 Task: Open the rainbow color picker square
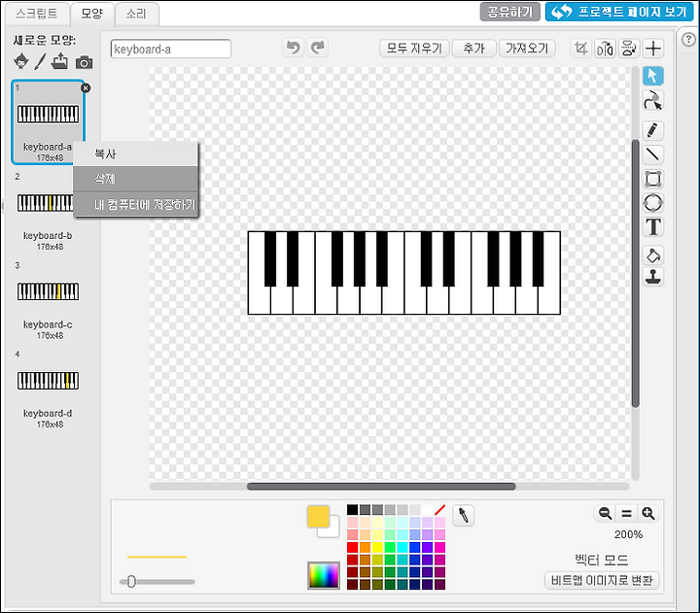pos(324,575)
